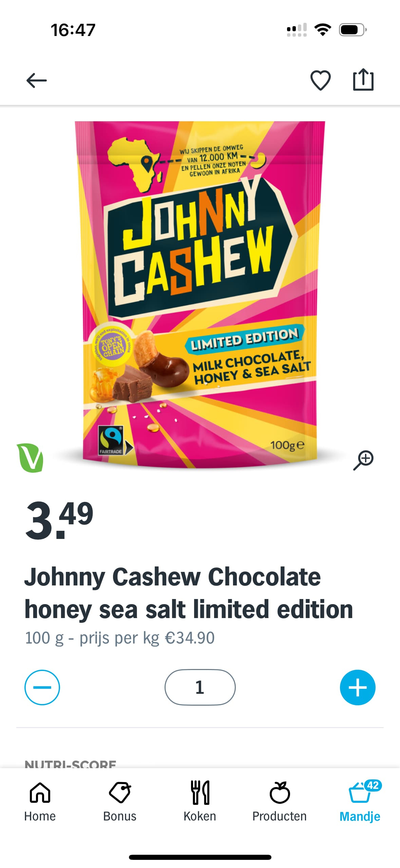Go to the Producten tab
400x868 pixels.
280,801
